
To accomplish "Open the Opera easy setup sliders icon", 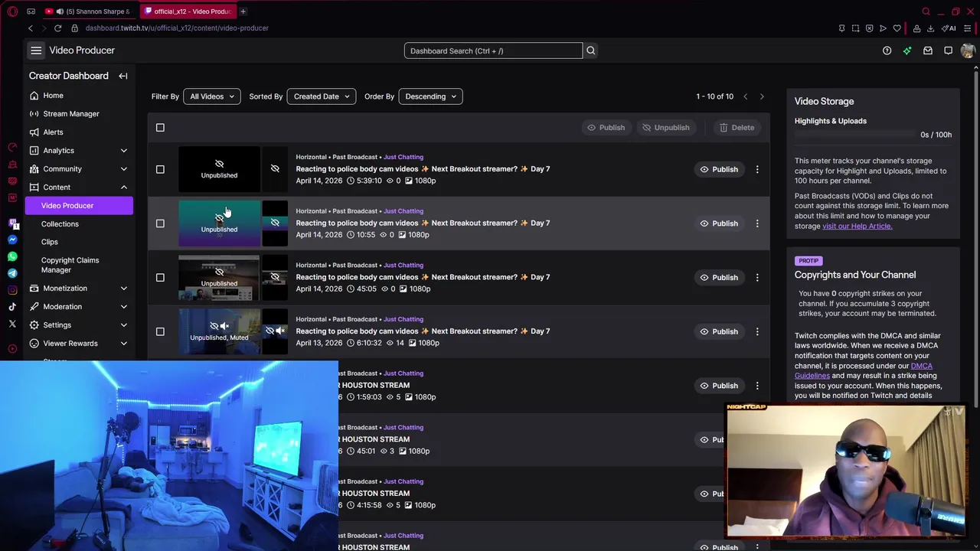I will point(968,28).
